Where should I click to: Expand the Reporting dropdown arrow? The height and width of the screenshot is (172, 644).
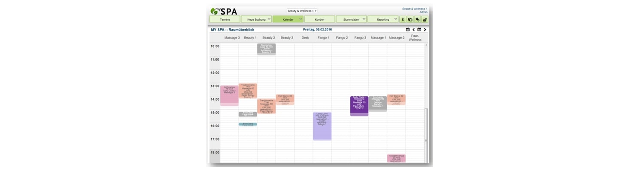[x=396, y=19]
